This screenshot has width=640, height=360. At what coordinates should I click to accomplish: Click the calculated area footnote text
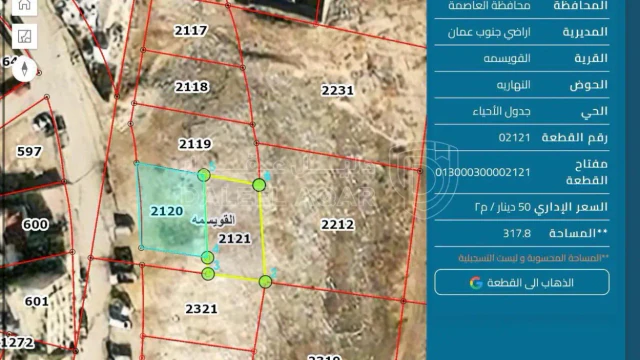coord(533,258)
